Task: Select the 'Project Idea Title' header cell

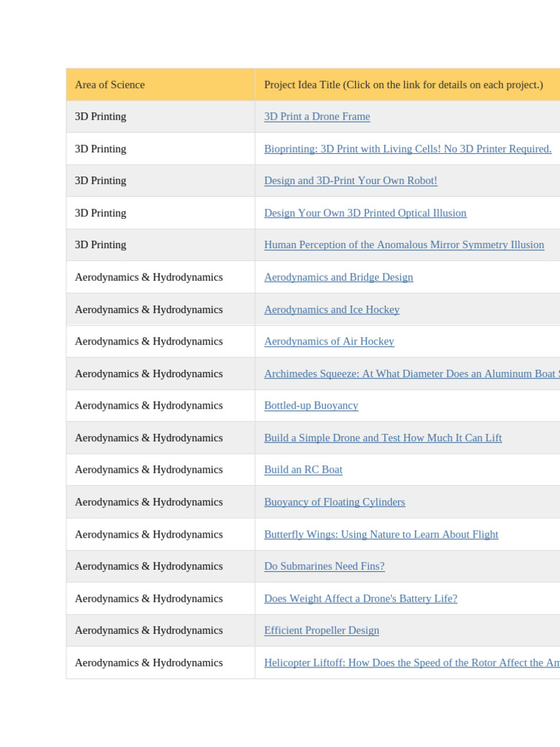Action: tap(408, 85)
